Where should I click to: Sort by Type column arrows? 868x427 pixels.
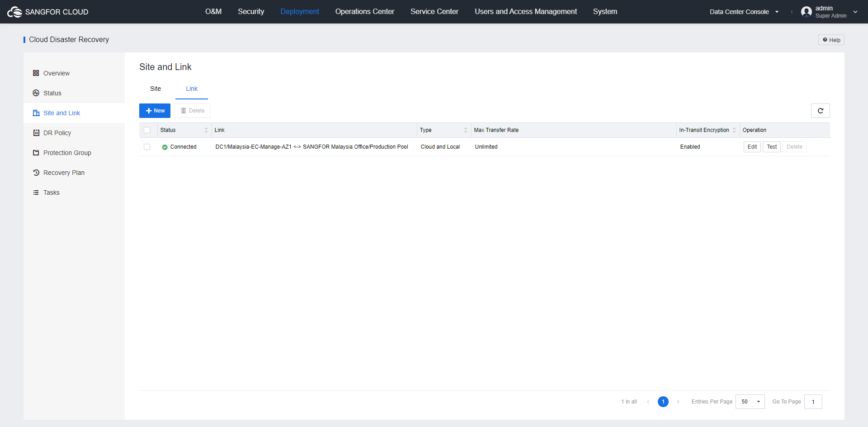click(466, 130)
